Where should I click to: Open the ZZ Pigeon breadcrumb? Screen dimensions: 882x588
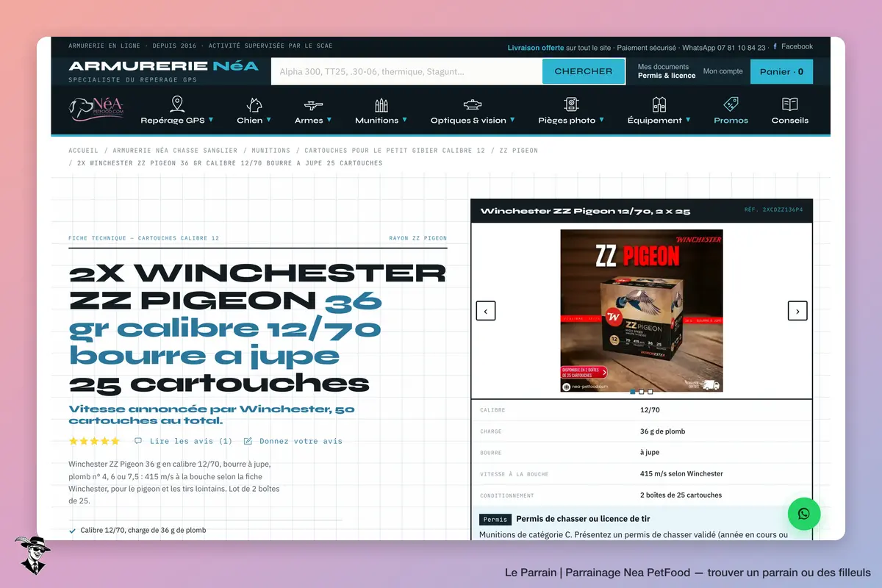coord(519,151)
